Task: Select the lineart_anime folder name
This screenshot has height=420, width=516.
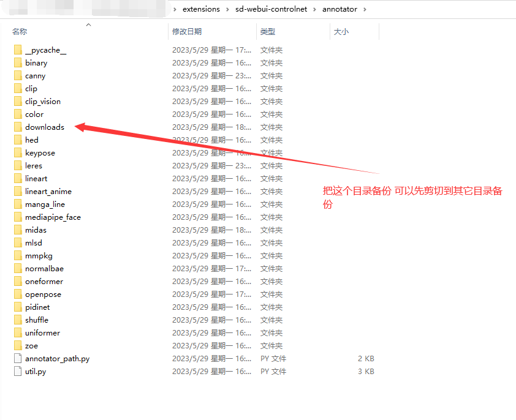Action: click(48, 192)
